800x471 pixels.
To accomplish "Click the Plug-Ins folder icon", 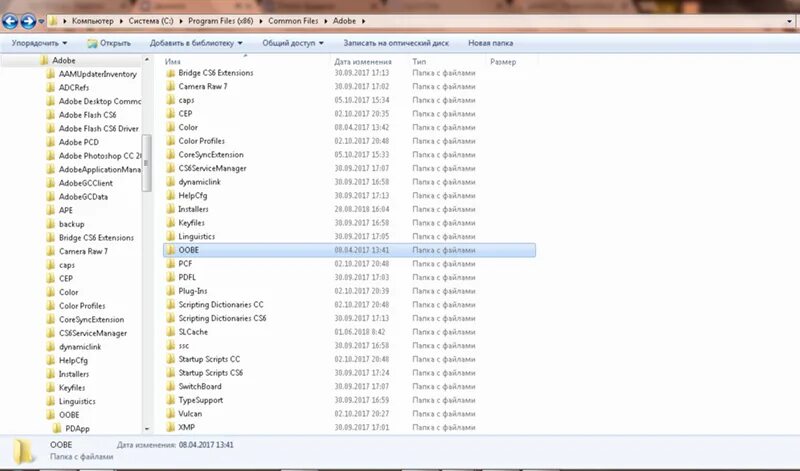I will pos(171,291).
